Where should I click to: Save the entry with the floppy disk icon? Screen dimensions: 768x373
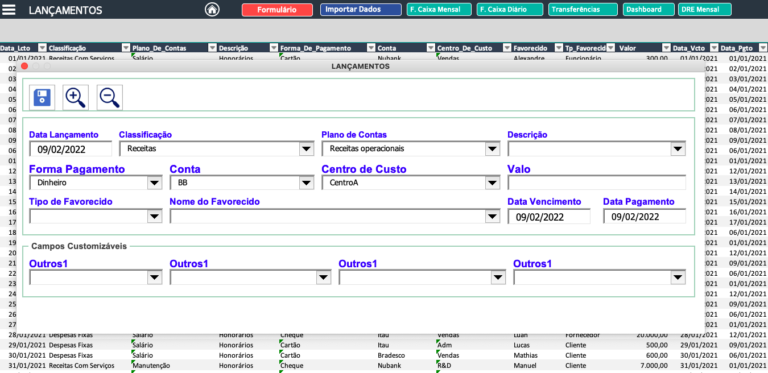42,97
